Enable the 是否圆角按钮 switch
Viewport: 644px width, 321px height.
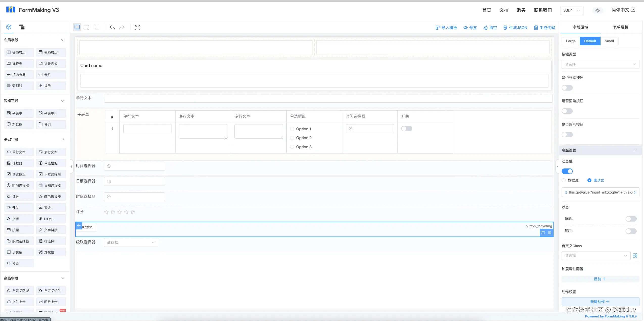pos(567,111)
